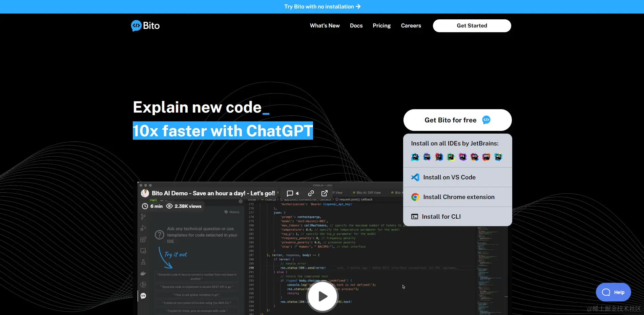Click the Git graph icon in video sidebar
The image size is (644, 315).
[143, 284]
